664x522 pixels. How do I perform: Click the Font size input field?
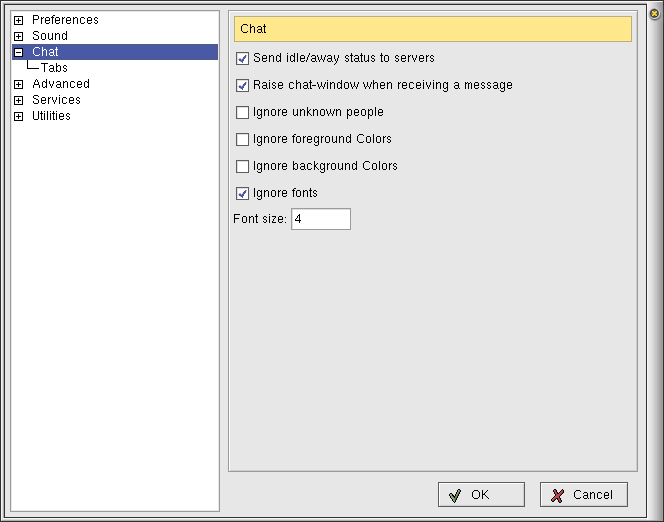tap(320, 219)
